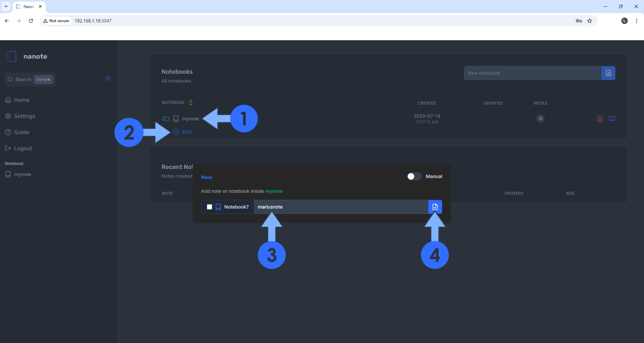The image size is (644, 343).
Task: Click the rename icon left of mynote
Action: click(166, 119)
